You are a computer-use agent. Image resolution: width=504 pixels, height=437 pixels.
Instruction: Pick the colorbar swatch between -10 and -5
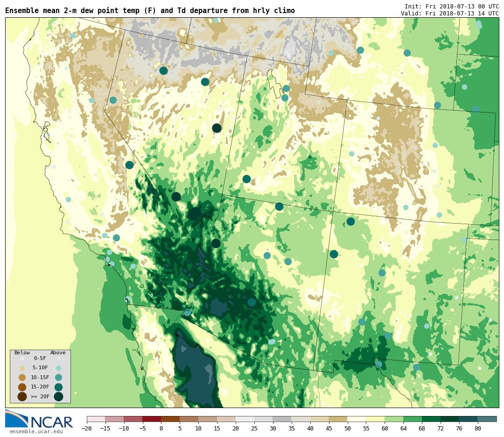[133, 419]
